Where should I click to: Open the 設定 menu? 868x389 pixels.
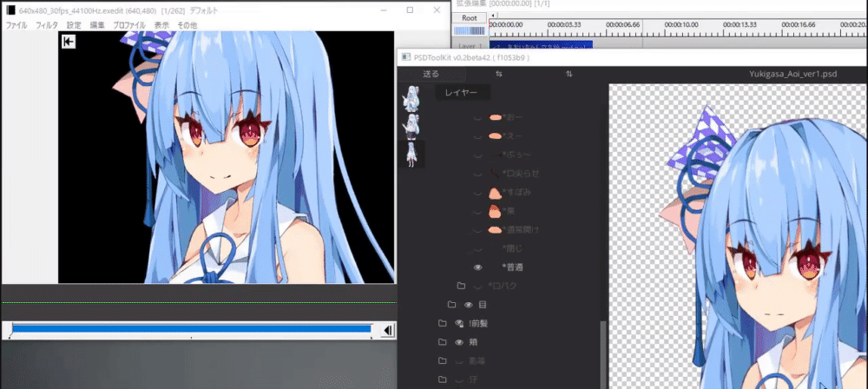[74, 25]
